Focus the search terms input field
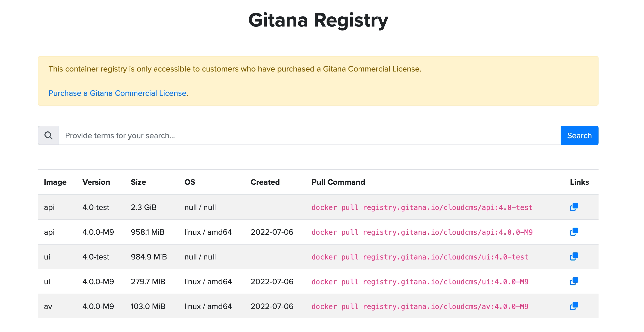 (309, 135)
